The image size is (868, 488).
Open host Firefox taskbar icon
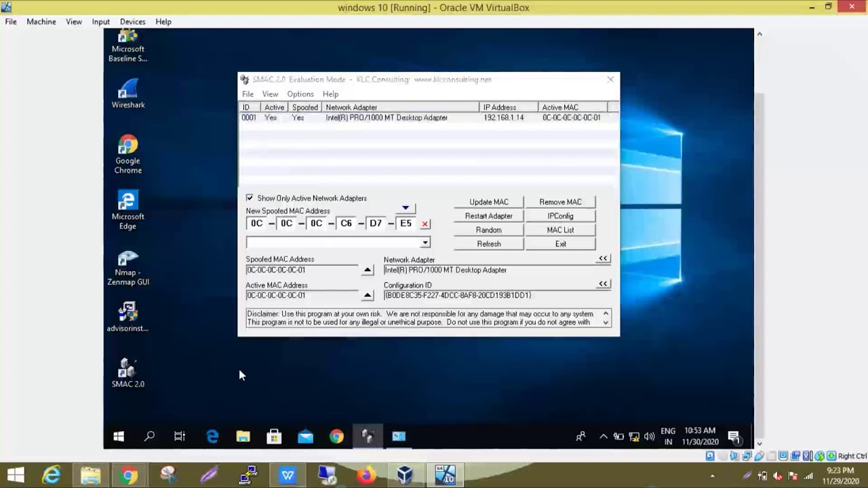(x=366, y=476)
